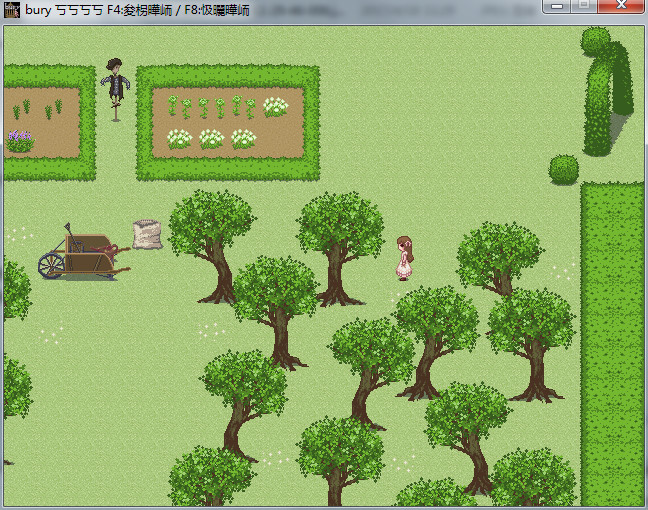The height and width of the screenshot is (510, 648).
Task: Click the row of green sprouts in garden bed
Action: click(x=210, y=105)
